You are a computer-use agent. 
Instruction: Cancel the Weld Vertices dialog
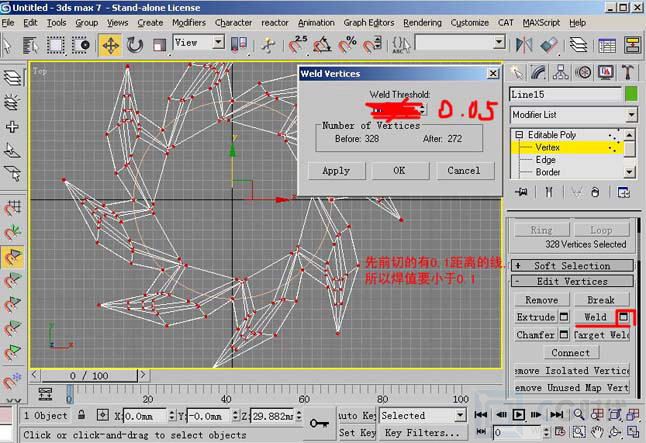click(464, 171)
